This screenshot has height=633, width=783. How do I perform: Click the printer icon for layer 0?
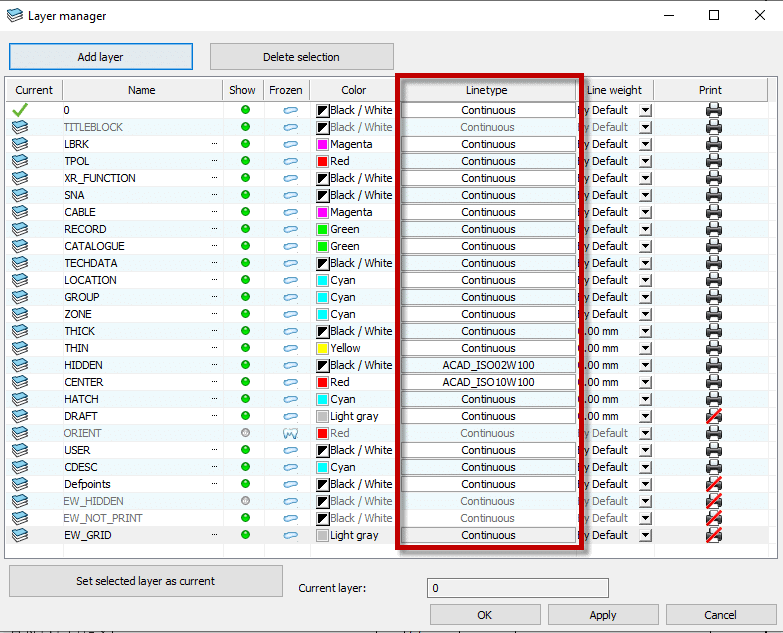(714, 110)
